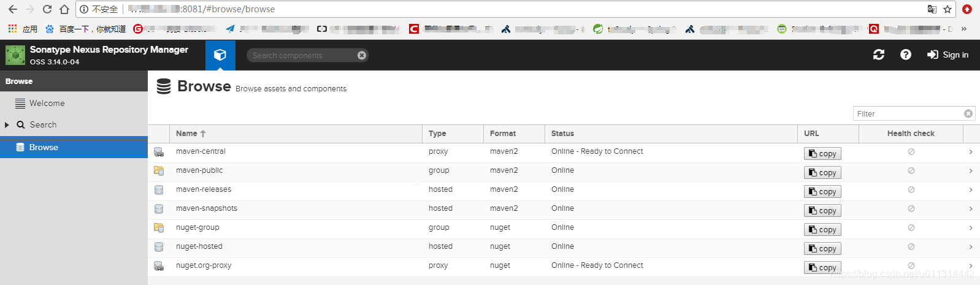Open the nuget-group repository name
This screenshot has height=285, width=980.
click(x=197, y=227)
